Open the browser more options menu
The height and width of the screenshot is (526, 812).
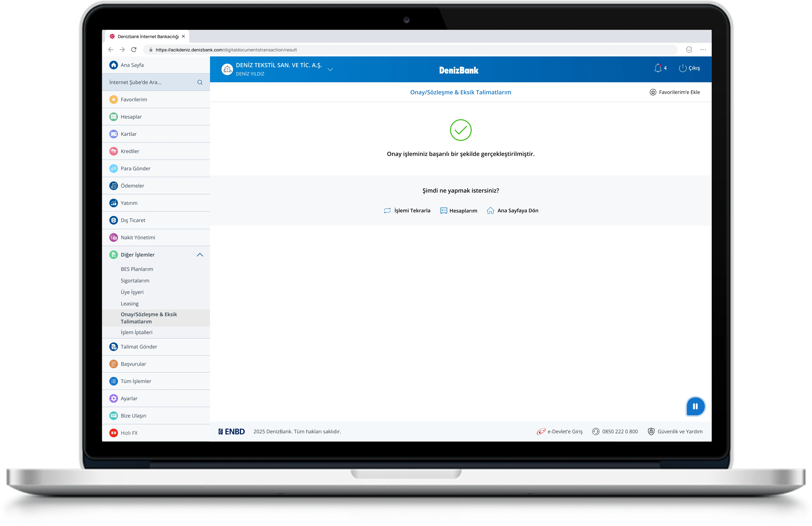pos(703,50)
